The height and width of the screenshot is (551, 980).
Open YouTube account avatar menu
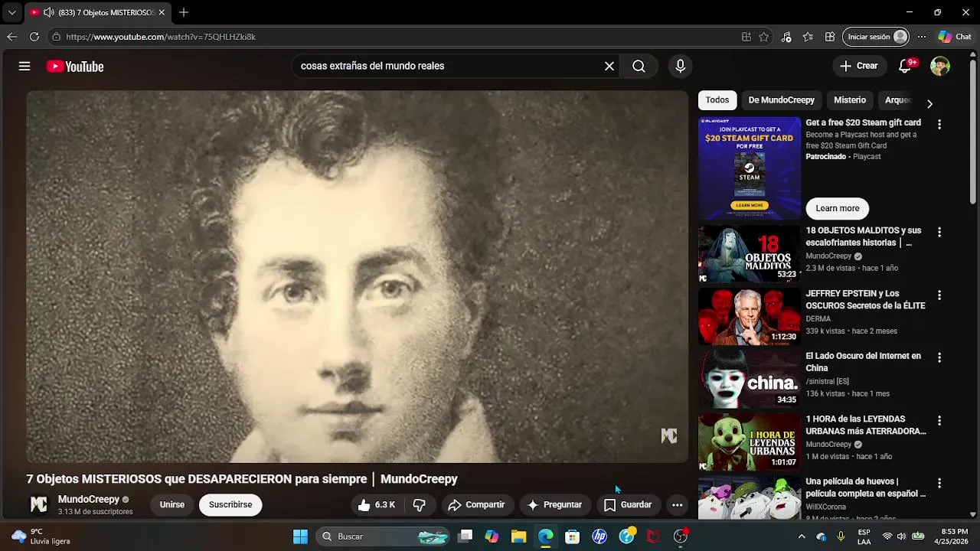[940, 67]
